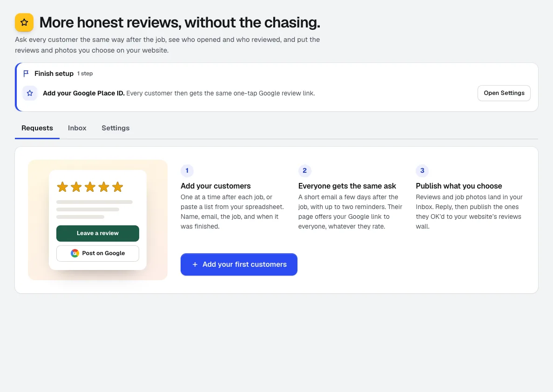Click the Open Settings button

[x=504, y=93]
